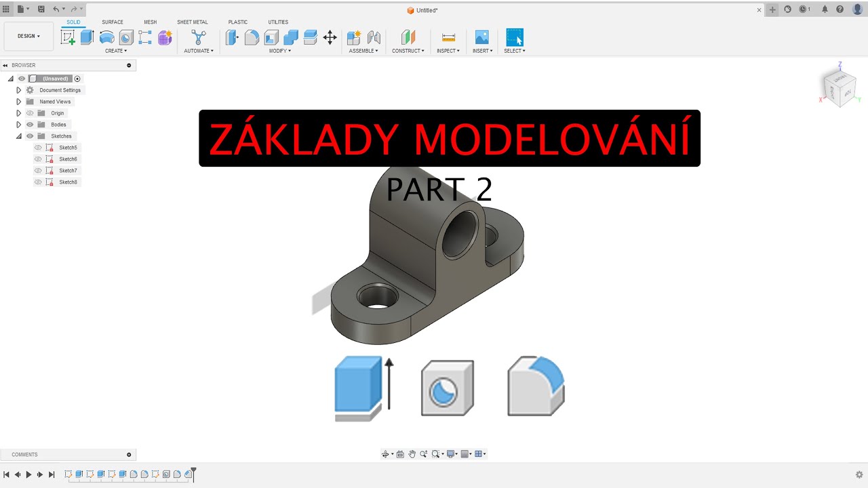Screen dimensions: 868x488
Task: Click the Orbit navigation icon
Action: 385,454
